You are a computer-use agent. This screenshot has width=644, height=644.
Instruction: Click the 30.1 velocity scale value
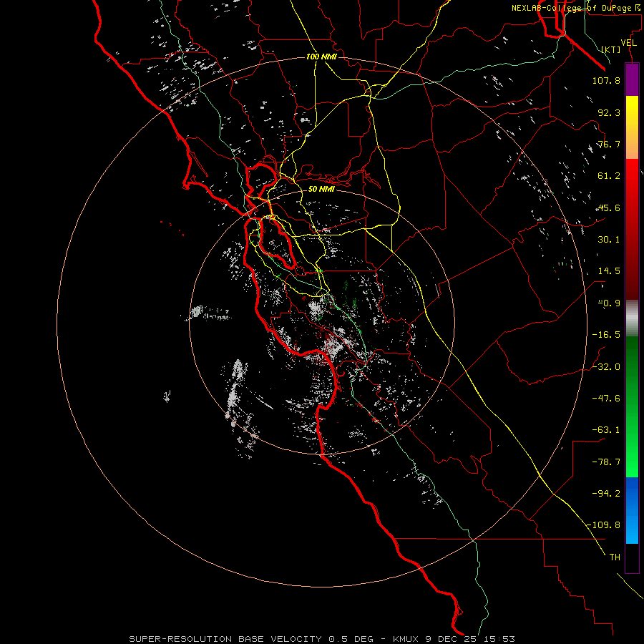[x=609, y=240]
